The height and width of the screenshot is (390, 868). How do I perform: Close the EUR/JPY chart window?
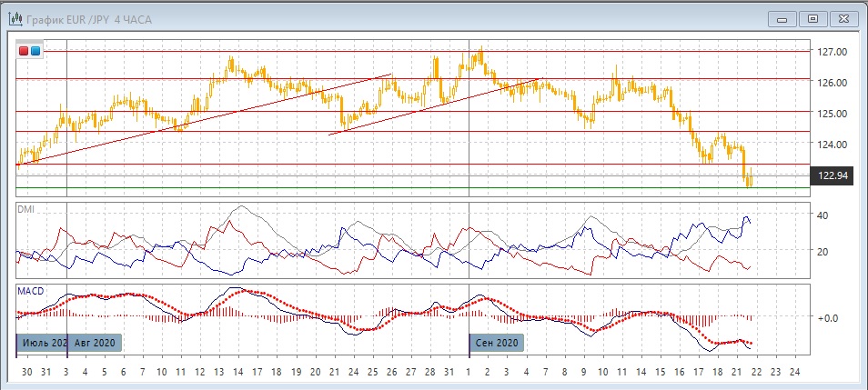[x=843, y=18]
